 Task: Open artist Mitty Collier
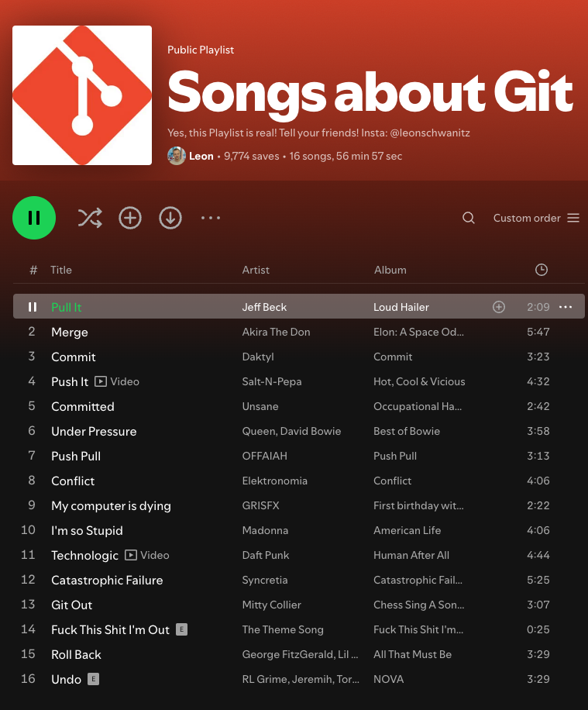(272, 605)
